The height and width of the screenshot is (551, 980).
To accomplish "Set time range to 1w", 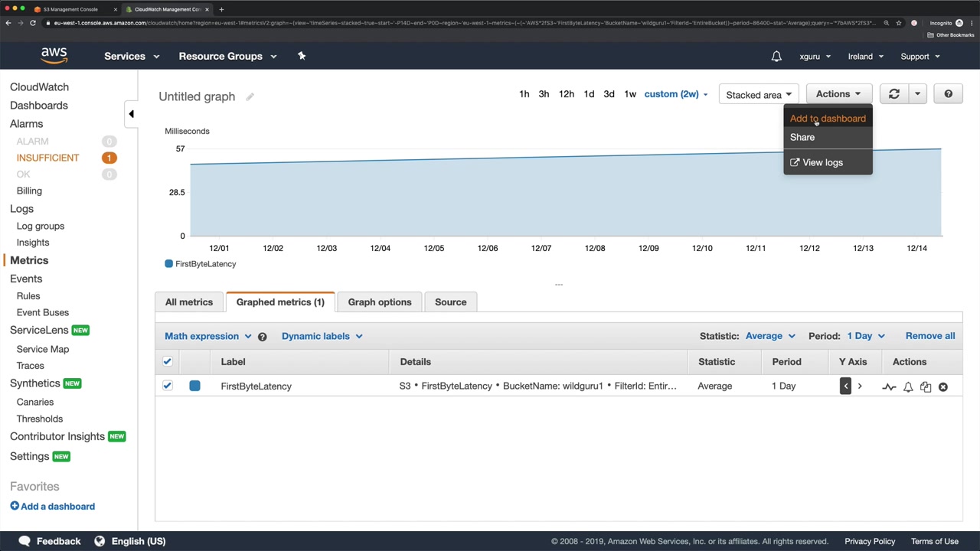I will point(630,94).
